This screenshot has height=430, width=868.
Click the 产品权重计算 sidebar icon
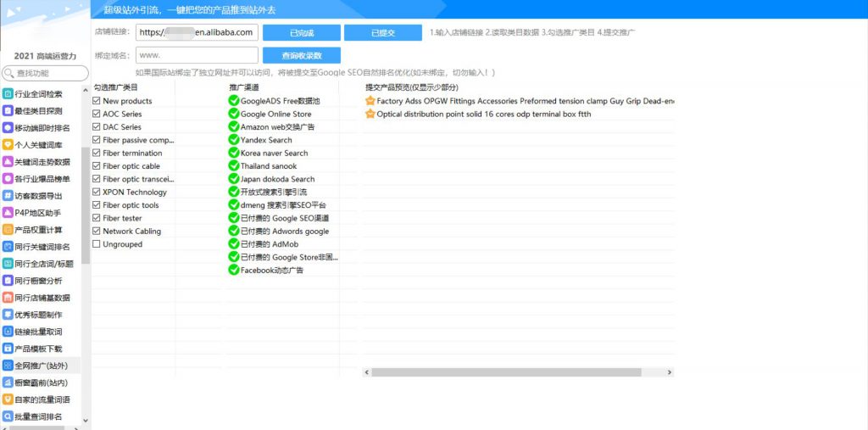tap(8, 230)
